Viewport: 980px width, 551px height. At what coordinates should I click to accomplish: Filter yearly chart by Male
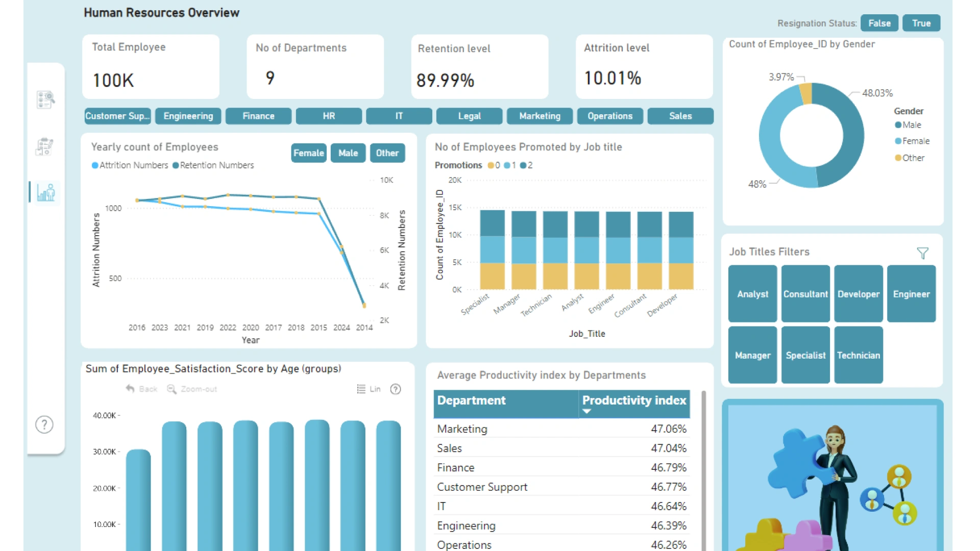point(348,153)
